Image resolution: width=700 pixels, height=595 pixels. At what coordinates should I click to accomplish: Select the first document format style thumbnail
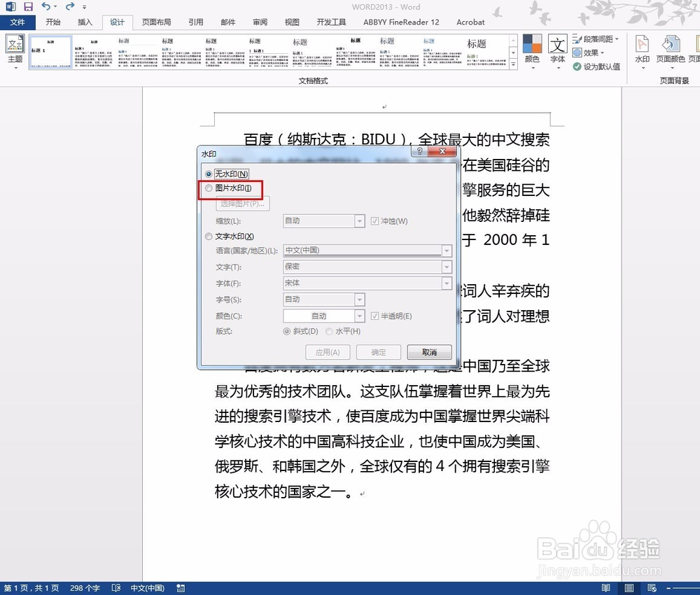point(50,52)
